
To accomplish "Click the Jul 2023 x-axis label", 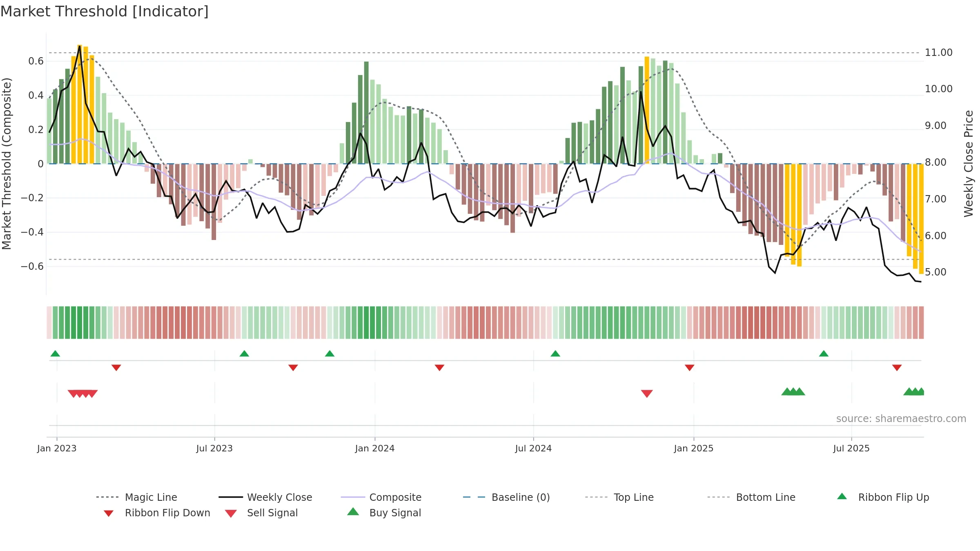I will coord(214,448).
